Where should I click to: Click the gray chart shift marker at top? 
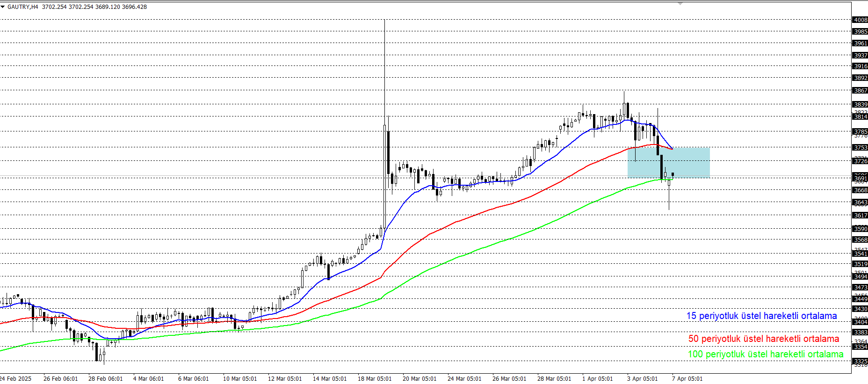pos(680,3)
